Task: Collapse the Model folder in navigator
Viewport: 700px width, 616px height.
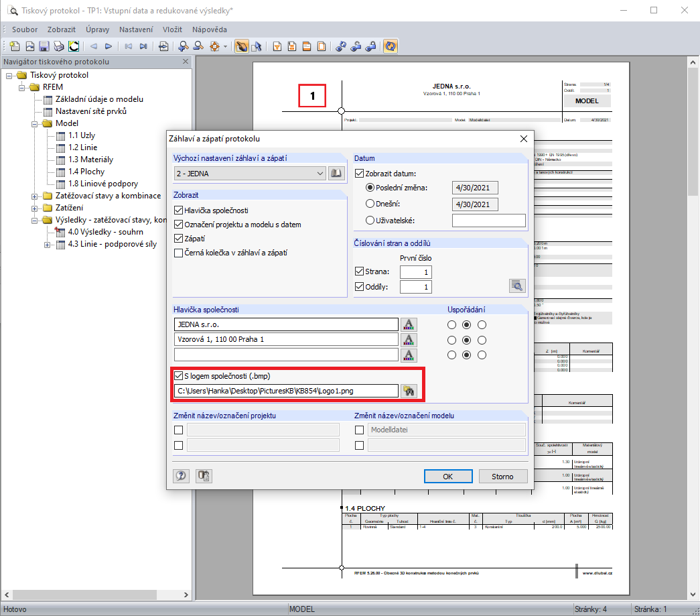Action: pyautogui.click(x=34, y=124)
